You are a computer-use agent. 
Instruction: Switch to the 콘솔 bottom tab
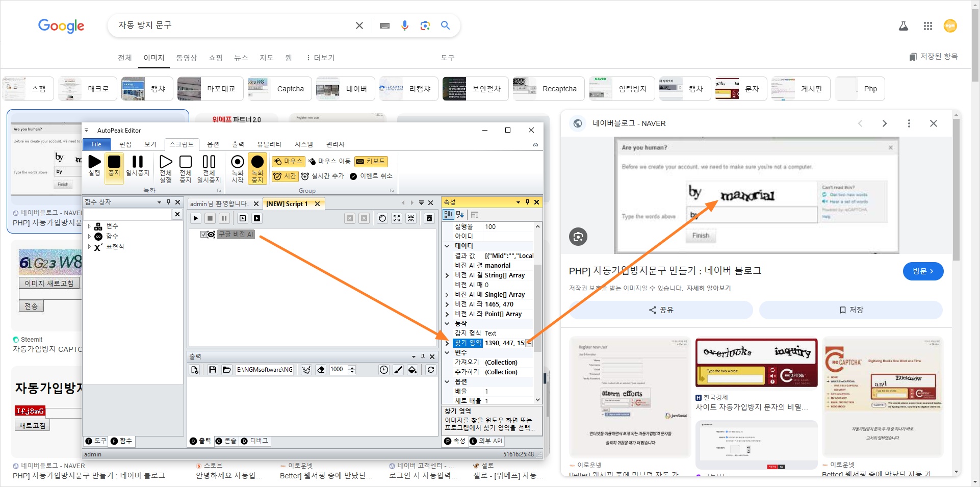(226, 441)
